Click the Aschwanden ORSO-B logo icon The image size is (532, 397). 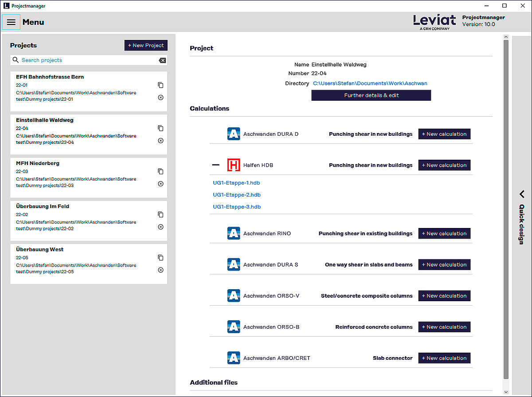234,327
